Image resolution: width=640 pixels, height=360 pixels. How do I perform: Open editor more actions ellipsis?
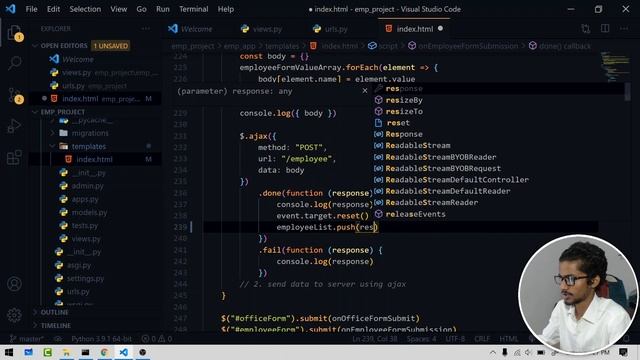[x=624, y=29]
